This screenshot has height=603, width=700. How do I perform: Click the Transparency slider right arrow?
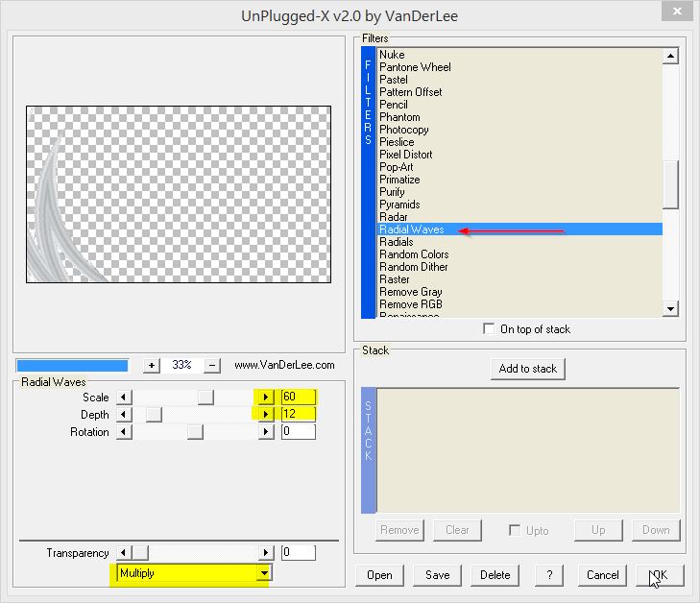[266, 552]
